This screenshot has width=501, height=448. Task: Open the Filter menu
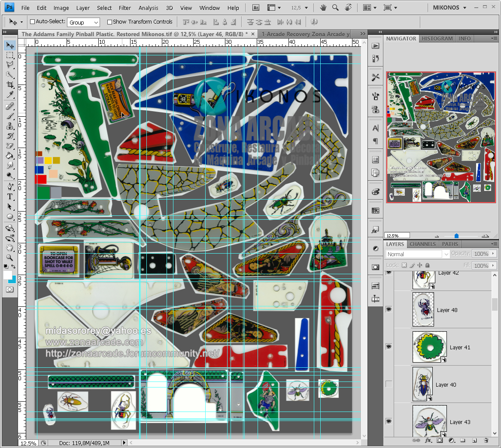point(125,8)
